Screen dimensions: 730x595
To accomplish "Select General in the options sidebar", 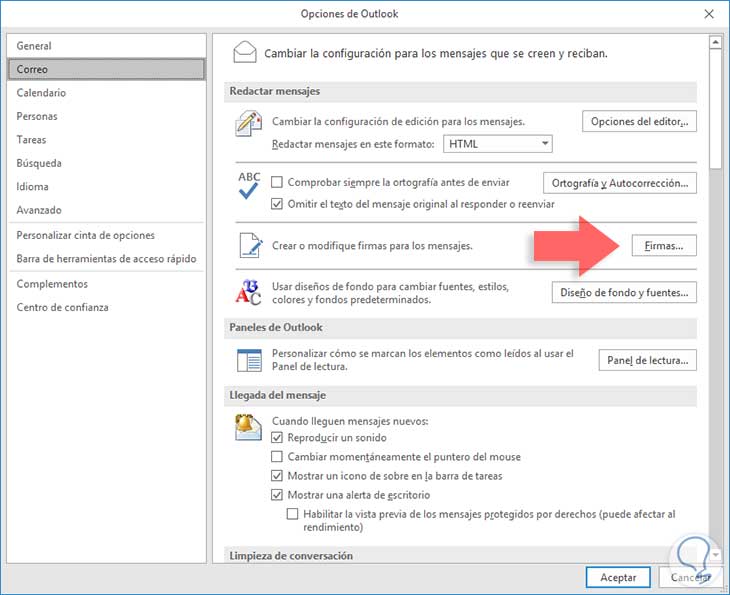I will (106, 46).
